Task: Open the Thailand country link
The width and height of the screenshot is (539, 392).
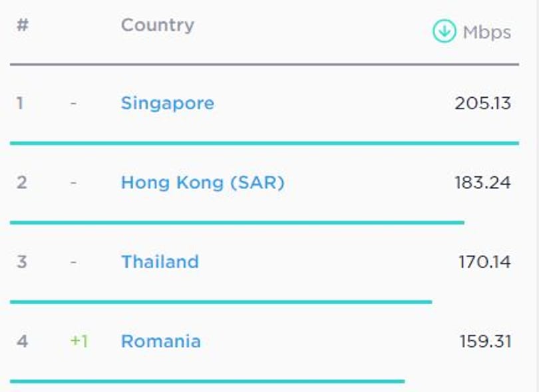Action: click(160, 262)
